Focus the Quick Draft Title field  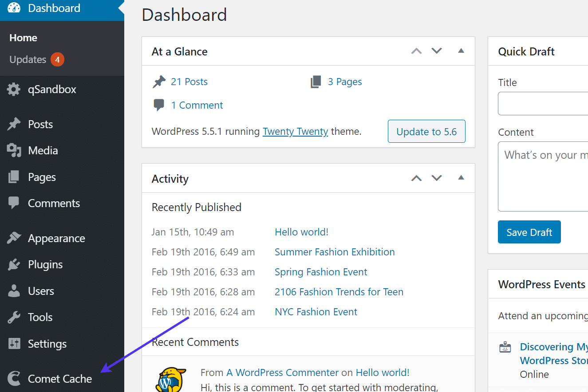tap(543, 103)
